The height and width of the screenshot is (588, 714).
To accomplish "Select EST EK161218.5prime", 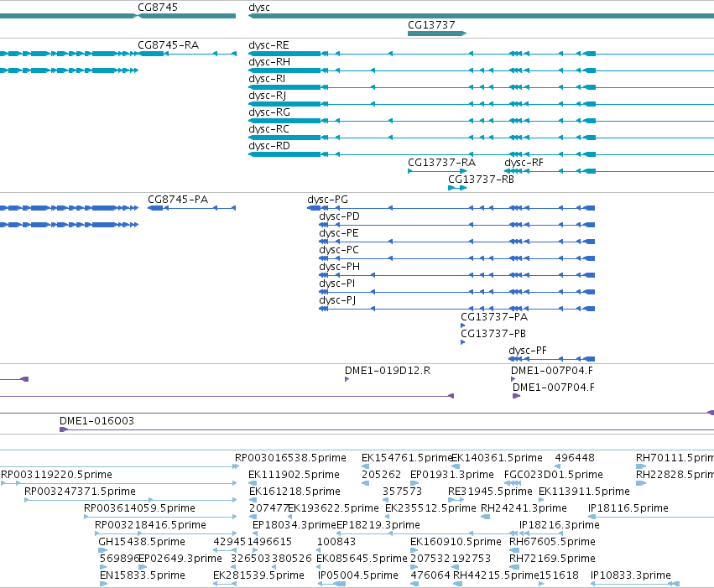I will [294, 492].
